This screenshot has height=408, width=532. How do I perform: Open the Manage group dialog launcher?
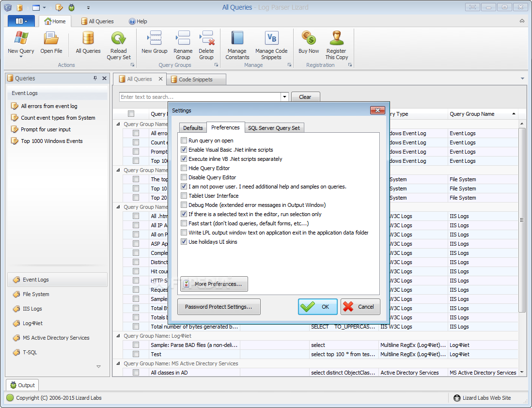(x=289, y=65)
